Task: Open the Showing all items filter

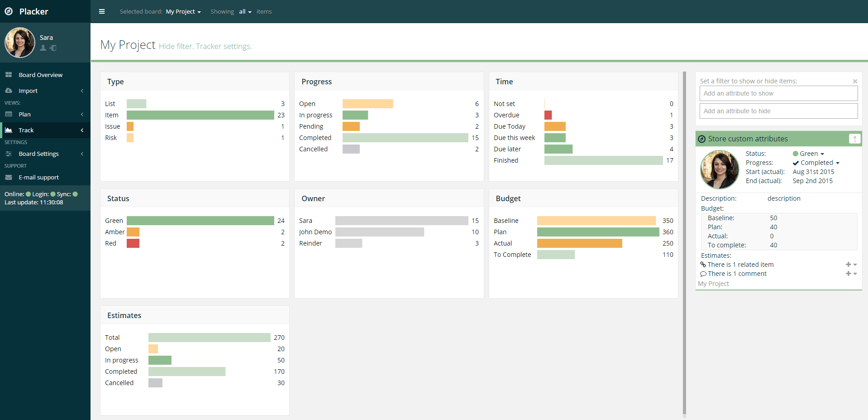Action: coord(245,11)
